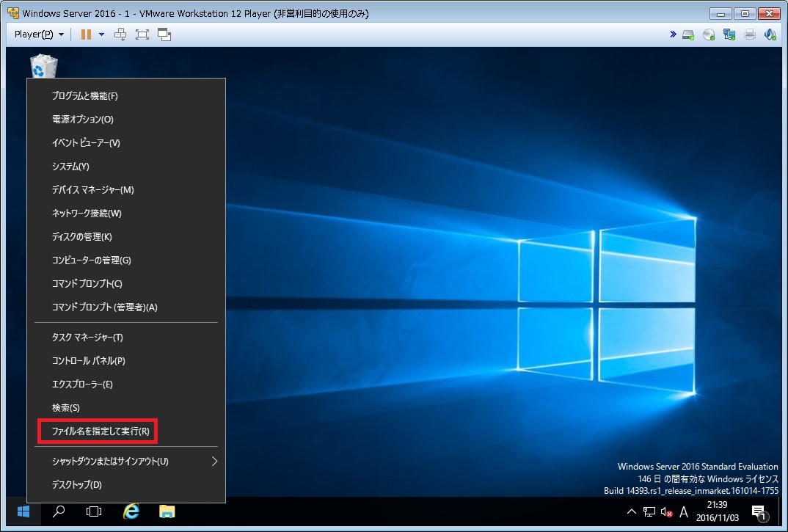
Task: Pause the virtual machine
Action: point(87,34)
